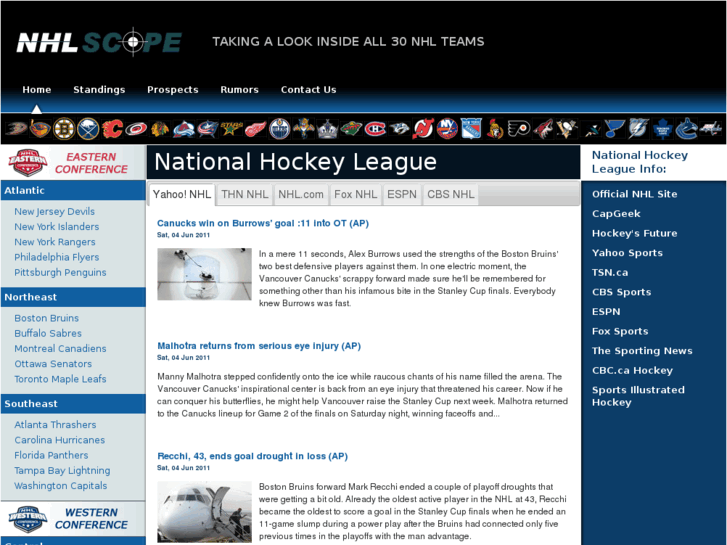727x545 pixels.
Task: Open the Prospects menu item
Action: (172, 90)
